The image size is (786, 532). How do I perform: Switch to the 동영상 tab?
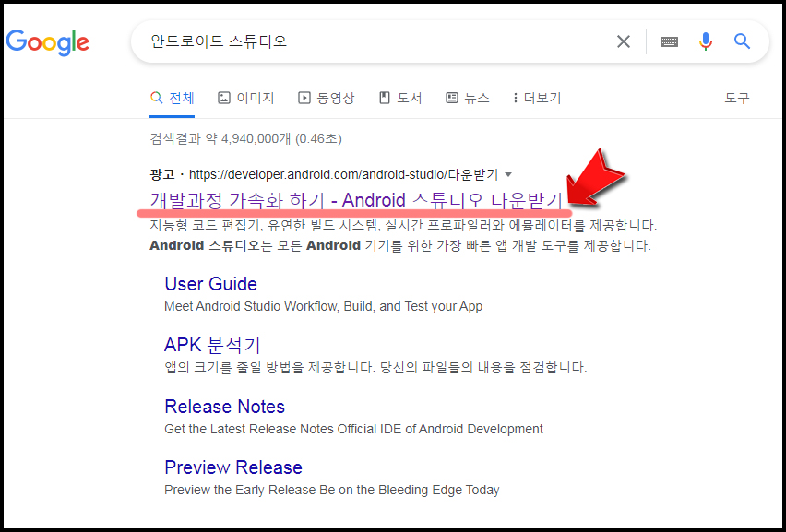(326, 98)
